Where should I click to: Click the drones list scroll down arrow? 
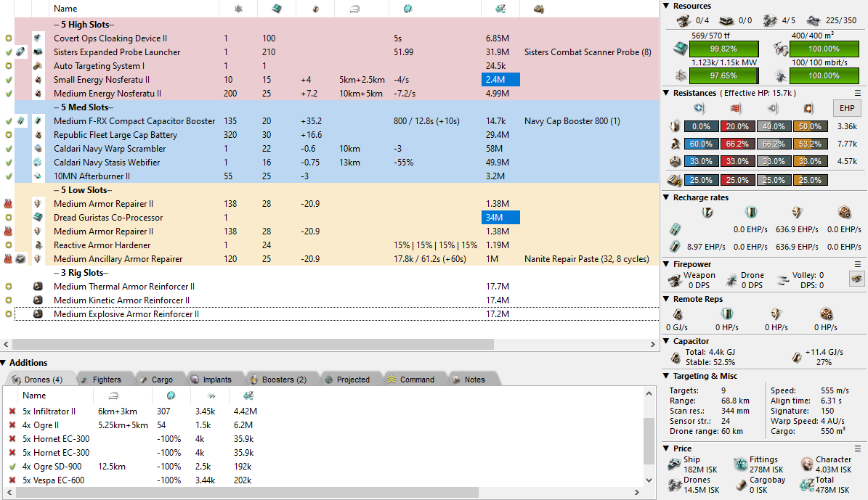point(649,481)
